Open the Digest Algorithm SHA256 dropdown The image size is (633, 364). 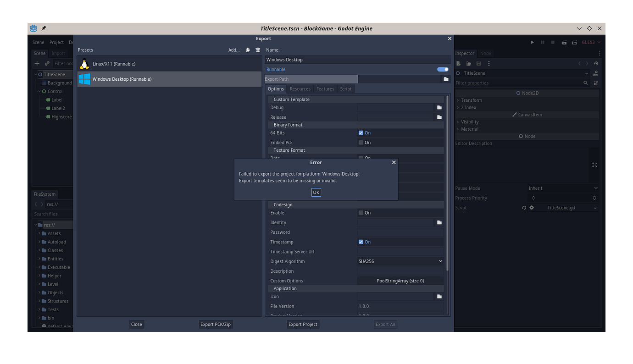(x=400, y=261)
